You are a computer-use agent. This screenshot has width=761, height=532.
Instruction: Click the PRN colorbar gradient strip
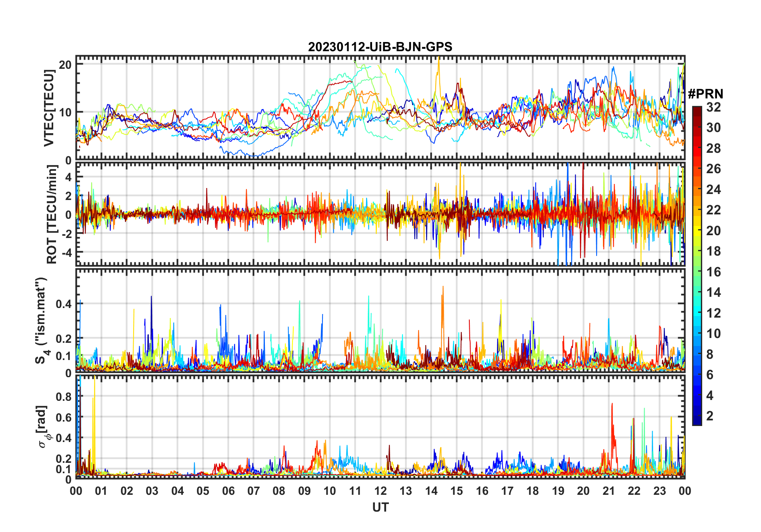pyautogui.click(x=697, y=266)
